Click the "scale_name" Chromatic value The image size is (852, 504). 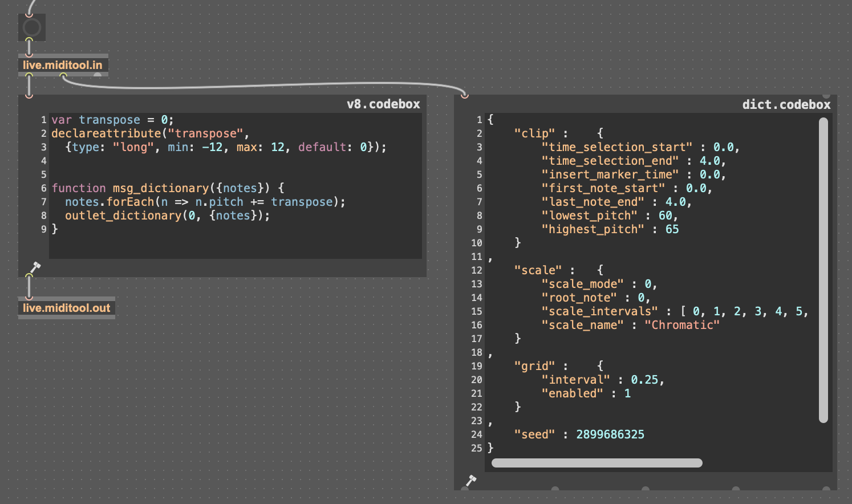[681, 325]
